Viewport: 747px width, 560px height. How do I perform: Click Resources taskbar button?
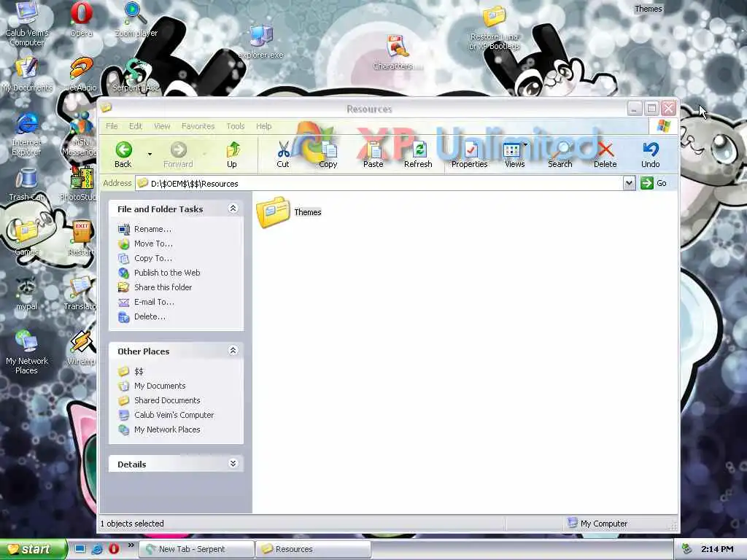[x=314, y=549]
